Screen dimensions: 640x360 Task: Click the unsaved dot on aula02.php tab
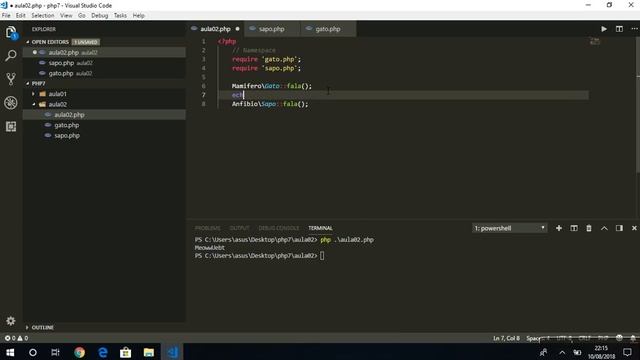pos(237,29)
